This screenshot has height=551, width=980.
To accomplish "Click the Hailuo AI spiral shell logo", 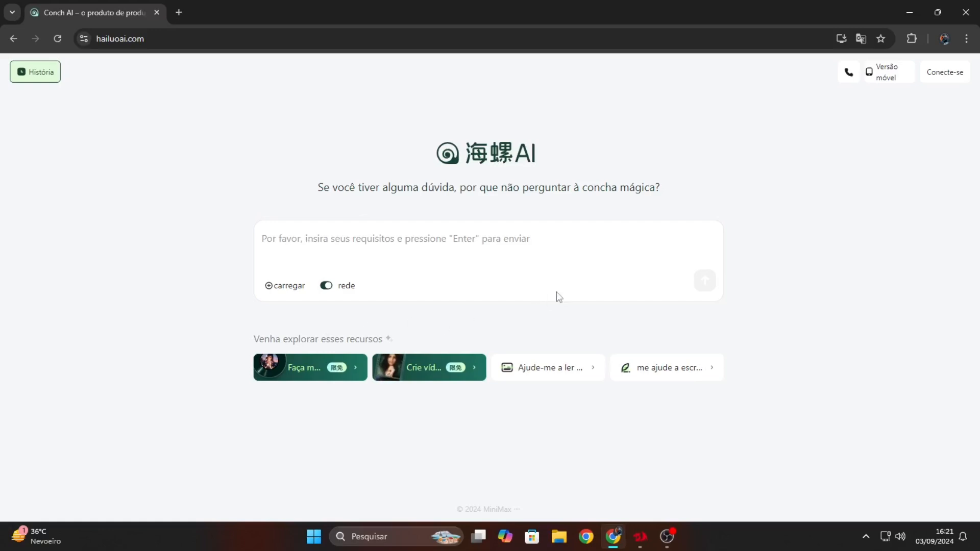I will [448, 153].
